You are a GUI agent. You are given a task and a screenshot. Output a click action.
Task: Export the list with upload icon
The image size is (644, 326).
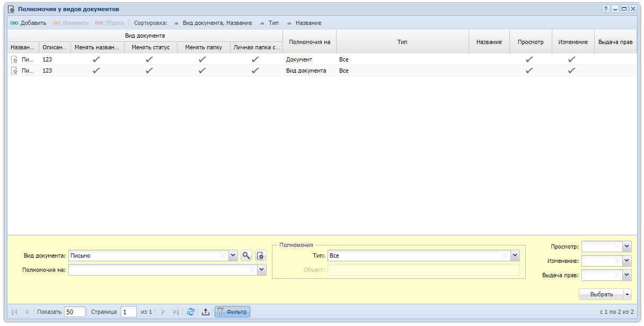pos(206,312)
